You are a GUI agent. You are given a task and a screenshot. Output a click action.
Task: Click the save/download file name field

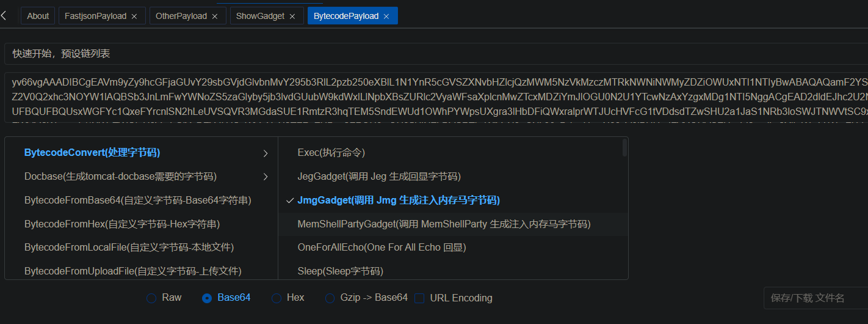click(815, 298)
